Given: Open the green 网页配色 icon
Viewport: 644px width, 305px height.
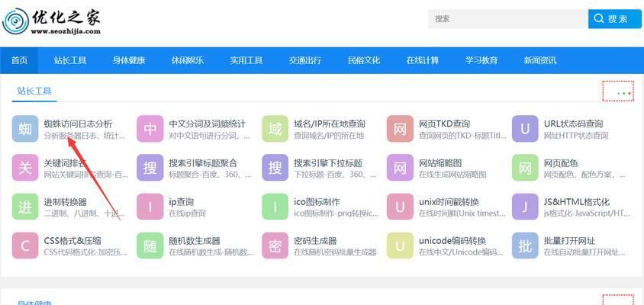Looking at the screenshot, I should tap(525, 168).
